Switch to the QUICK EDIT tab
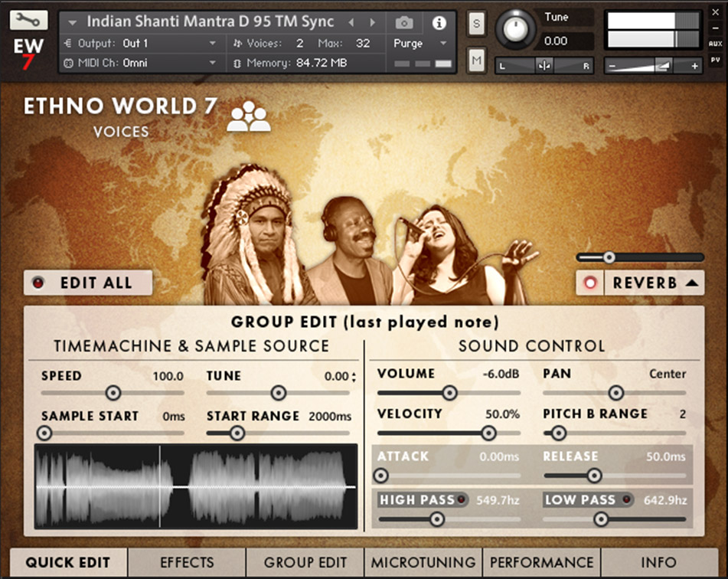The image size is (728, 579). click(68, 562)
